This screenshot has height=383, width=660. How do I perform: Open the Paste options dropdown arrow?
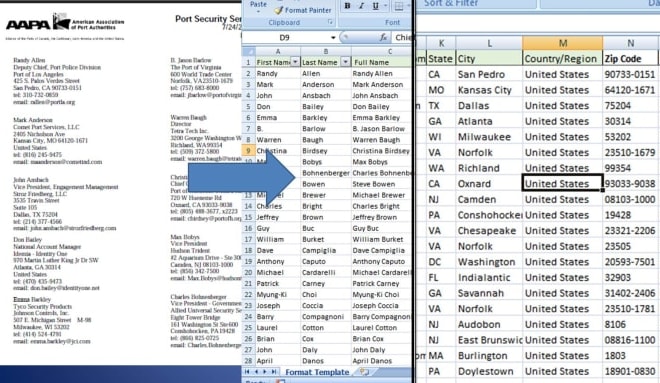258,11
